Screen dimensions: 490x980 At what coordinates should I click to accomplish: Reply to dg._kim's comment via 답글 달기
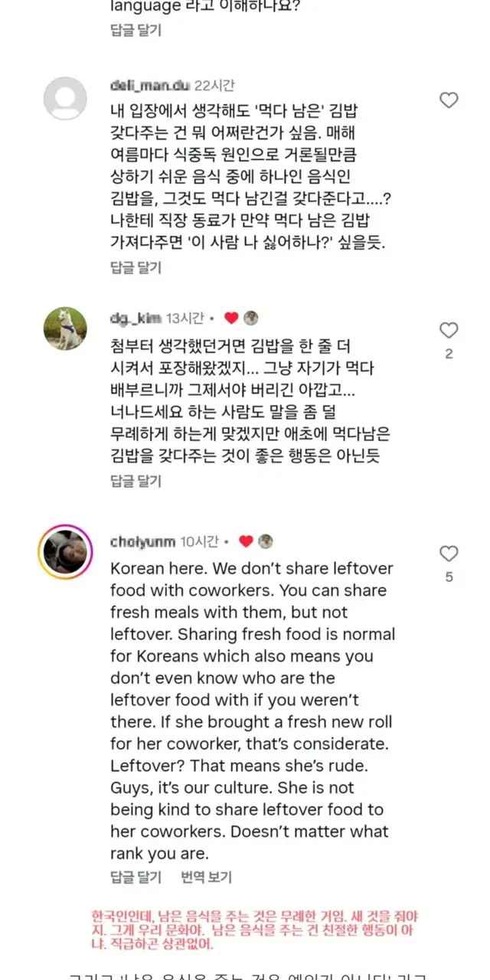pyautogui.click(x=136, y=481)
